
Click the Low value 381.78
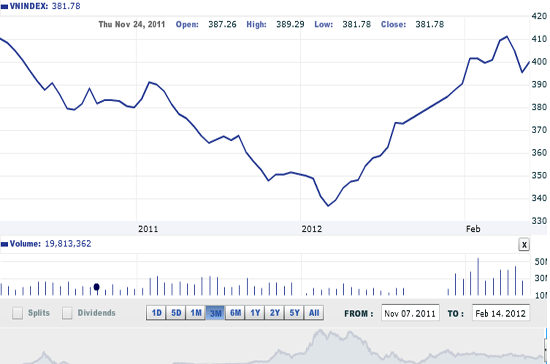pyautogui.click(x=357, y=24)
